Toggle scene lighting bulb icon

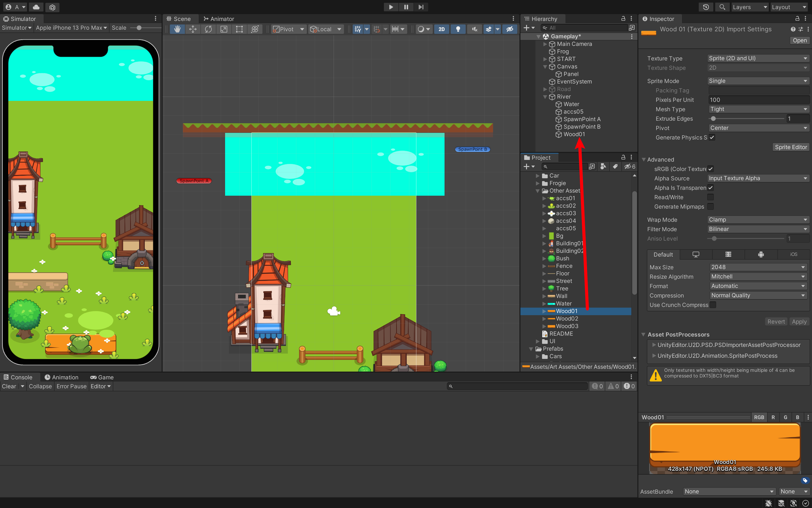click(458, 29)
